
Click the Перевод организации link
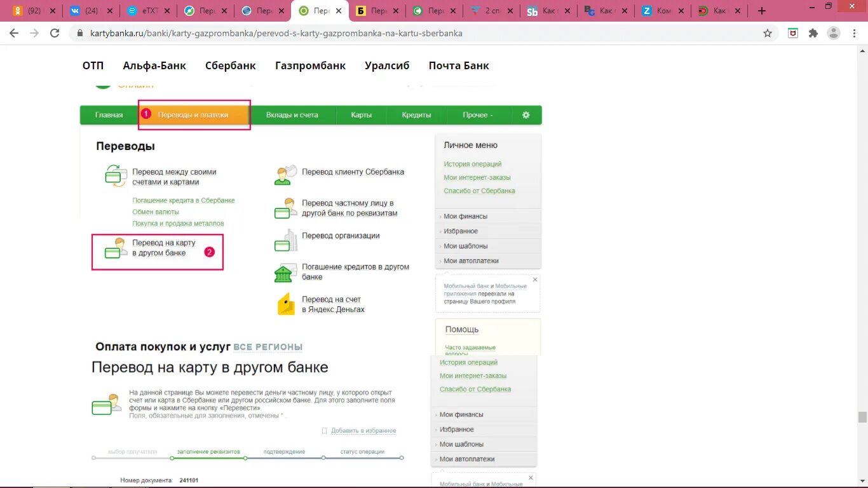pyautogui.click(x=341, y=236)
